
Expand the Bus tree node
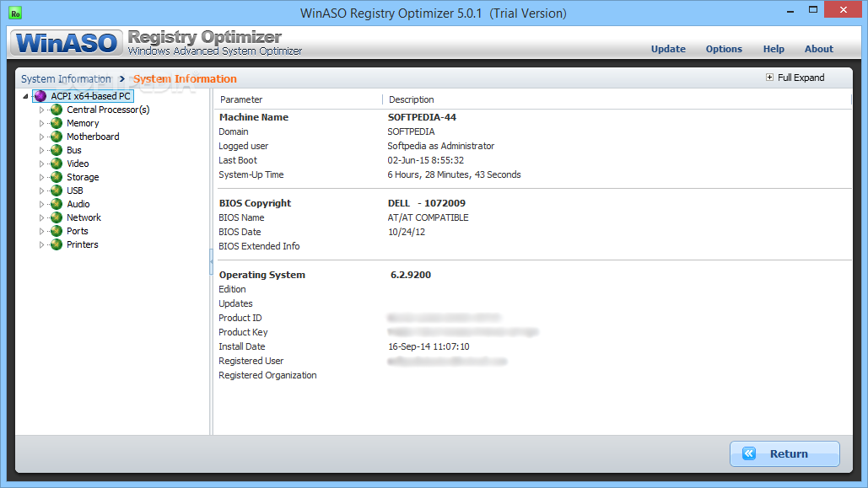[41, 151]
